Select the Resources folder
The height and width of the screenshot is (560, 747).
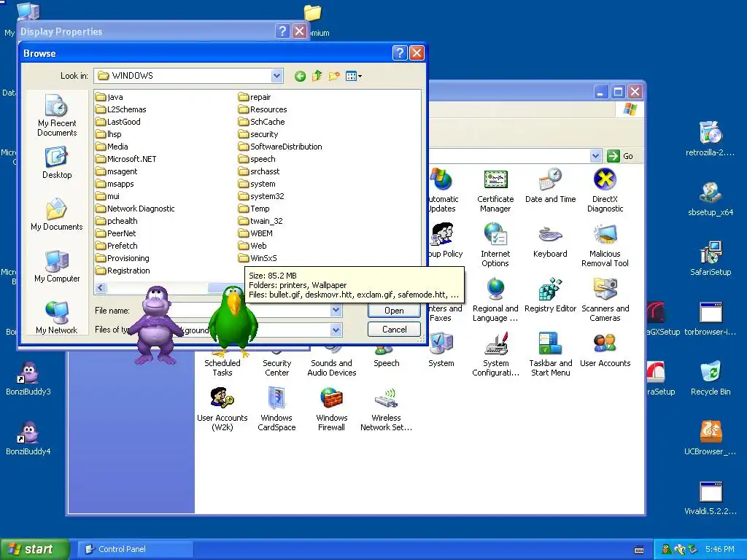point(263,109)
